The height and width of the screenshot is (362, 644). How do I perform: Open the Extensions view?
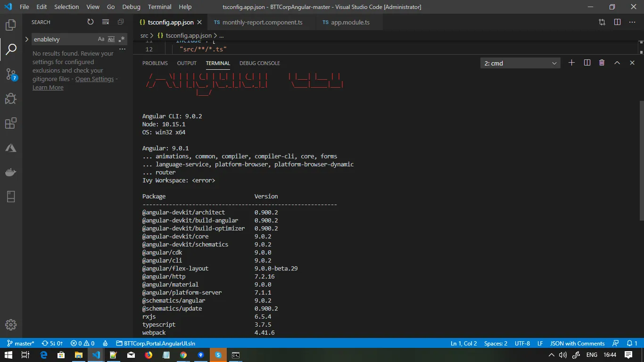(11, 123)
